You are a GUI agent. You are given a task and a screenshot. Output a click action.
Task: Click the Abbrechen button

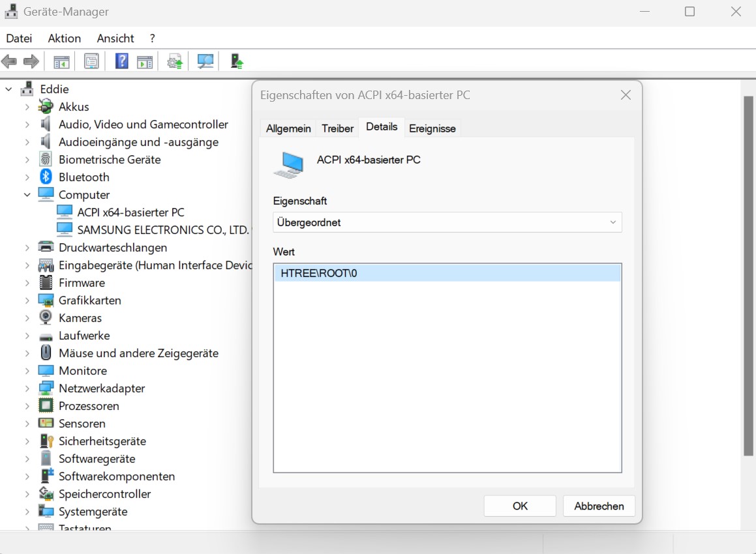[x=598, y=506]
